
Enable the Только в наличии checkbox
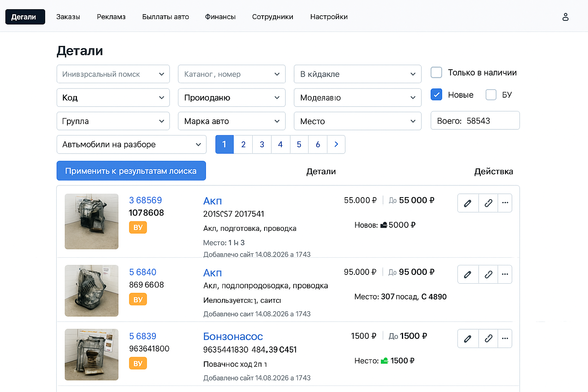(x=436, y=73)
